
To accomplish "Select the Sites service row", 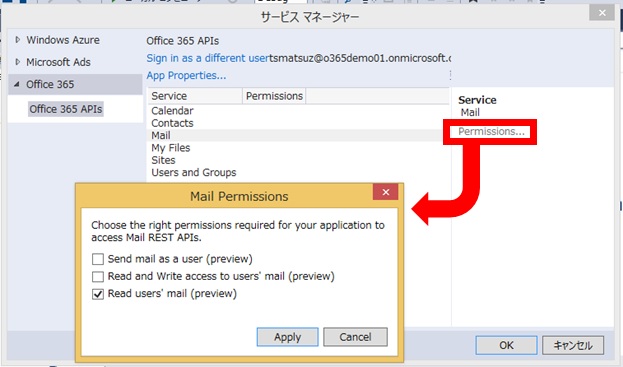I will (299, 160).
